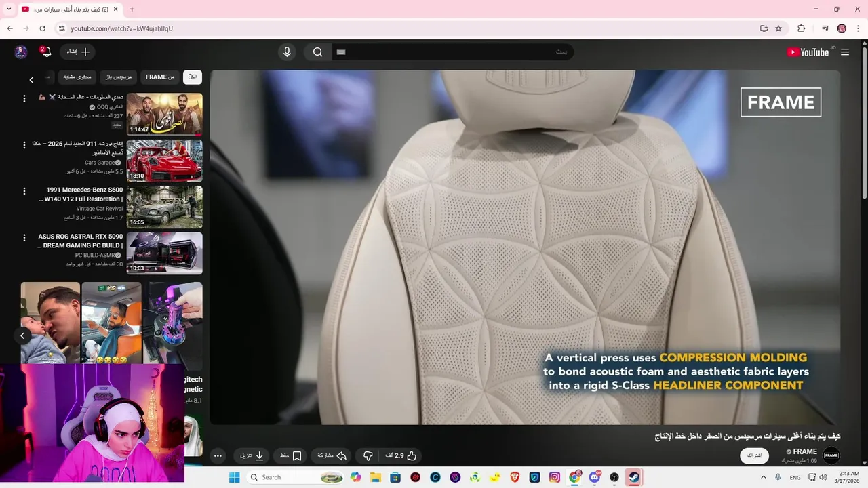Select the محتوى مشابه filter chip

(x=77, y=77)
